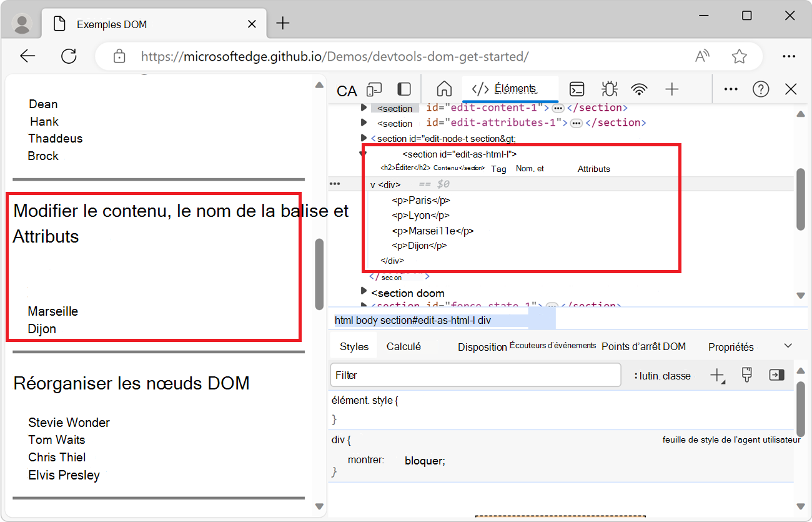Click the Read aloud icon in address bar
The width and height of the screenshot is (812, 522).
click(x=701, y=56)
